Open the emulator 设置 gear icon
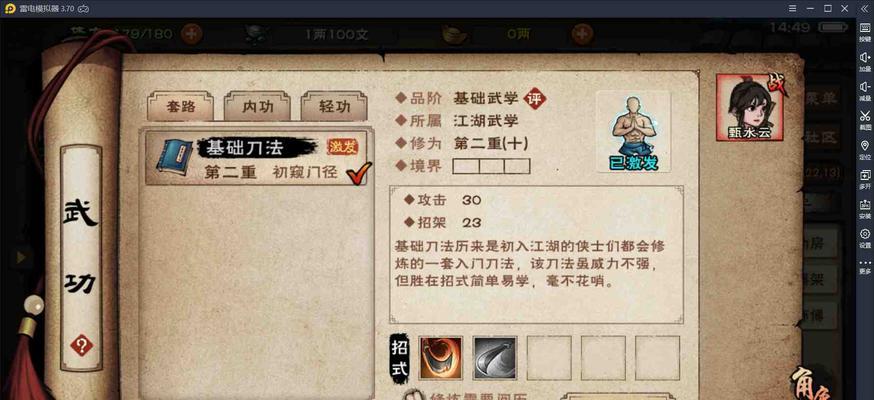874x400 pixels. pos(865,237)
